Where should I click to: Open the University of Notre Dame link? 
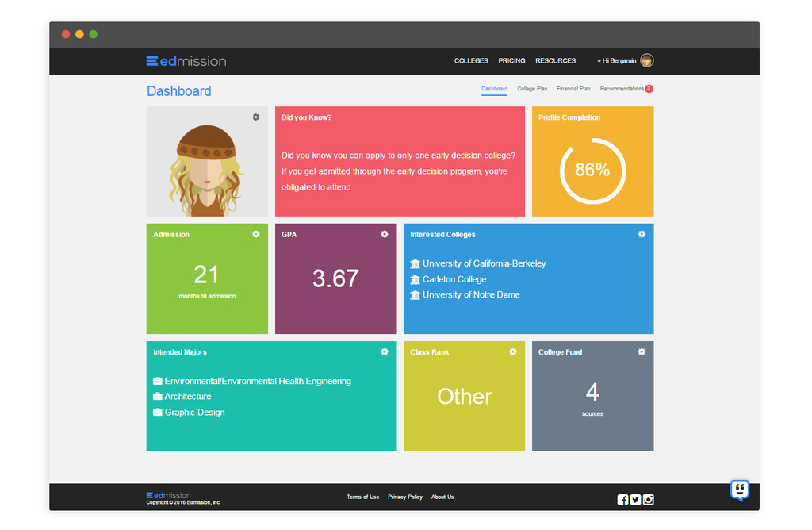[x=471, y=295]
